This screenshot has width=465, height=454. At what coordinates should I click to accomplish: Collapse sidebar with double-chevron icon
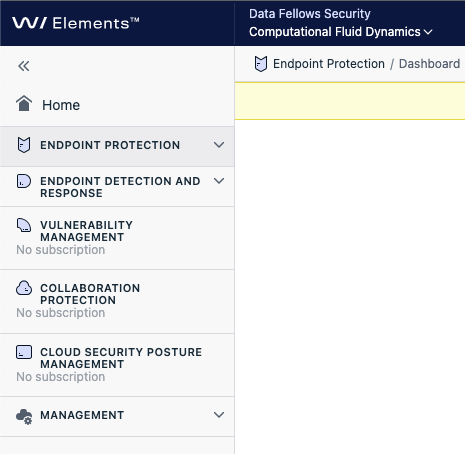tap(24, 66)
